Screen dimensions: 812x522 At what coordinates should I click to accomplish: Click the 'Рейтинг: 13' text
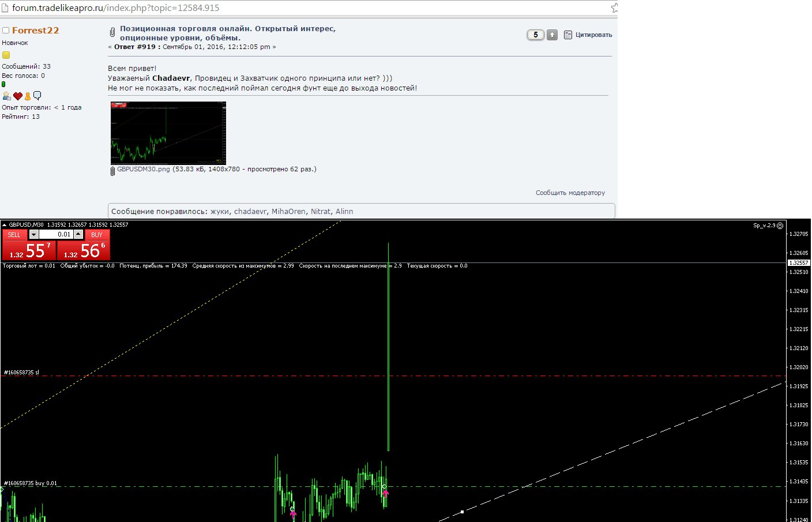(x=21, y=117)
